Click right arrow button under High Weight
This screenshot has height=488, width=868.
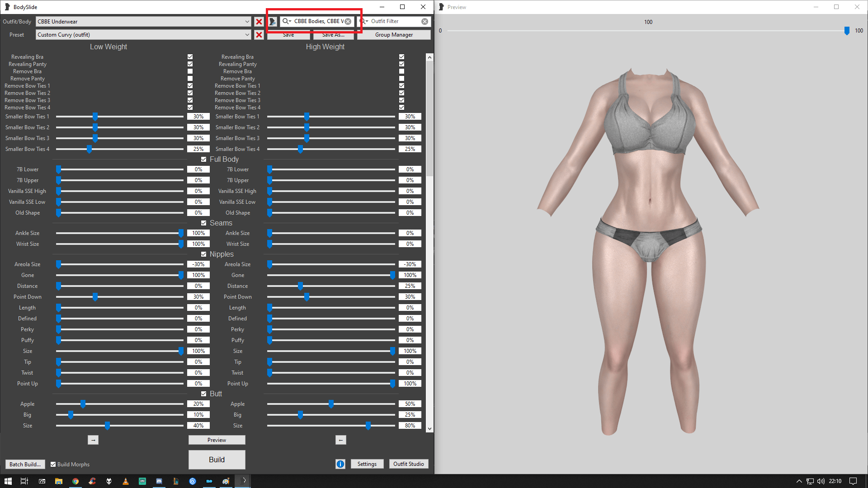coord(341,440)
